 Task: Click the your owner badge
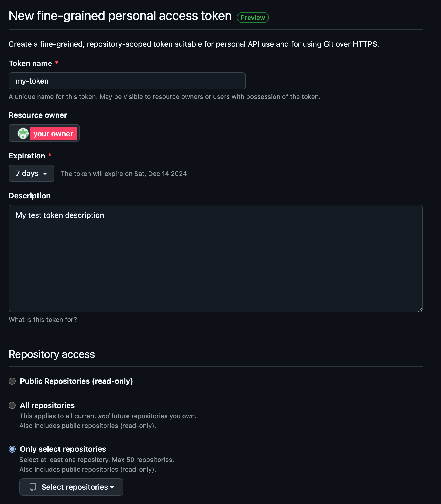(x=53, y=133)
